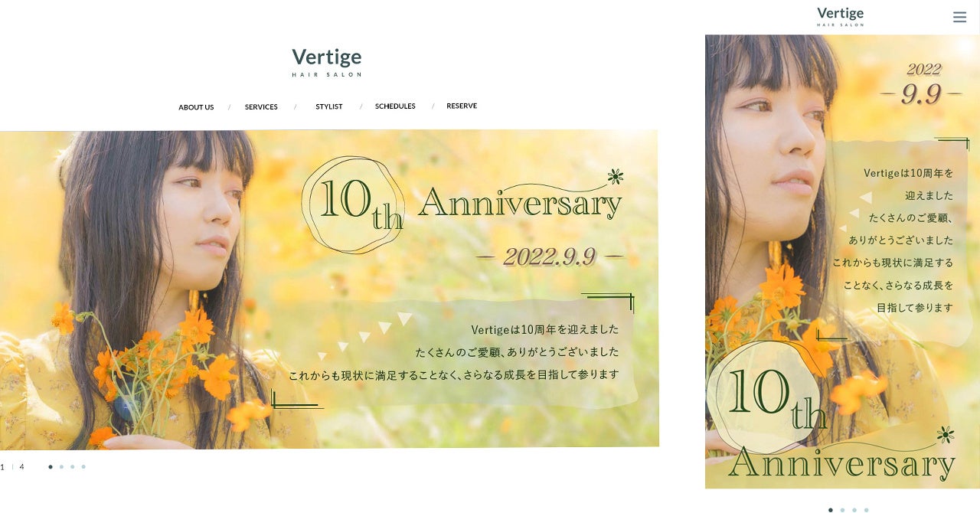The width and height of the screenshot is (980, 513).
Task: Open the RESERVE link
Action: pos(462,106)
